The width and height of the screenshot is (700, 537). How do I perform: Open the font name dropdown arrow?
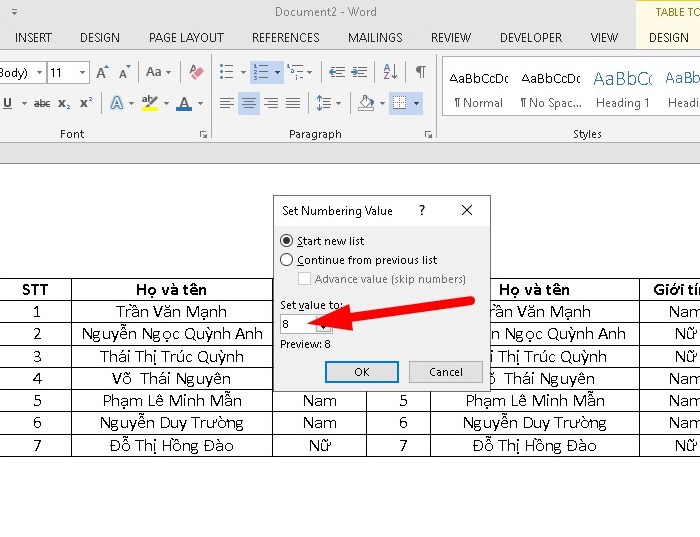pos(39,72)
